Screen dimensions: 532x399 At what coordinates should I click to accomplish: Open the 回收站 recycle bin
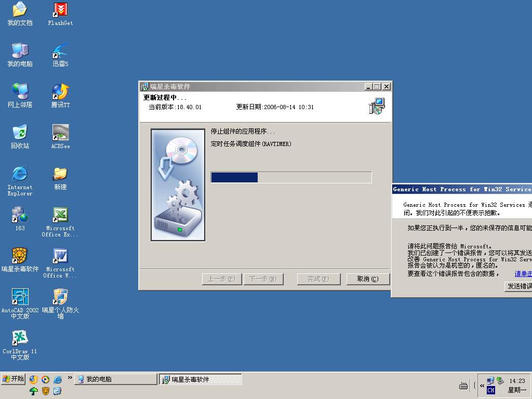click(20, 137)
